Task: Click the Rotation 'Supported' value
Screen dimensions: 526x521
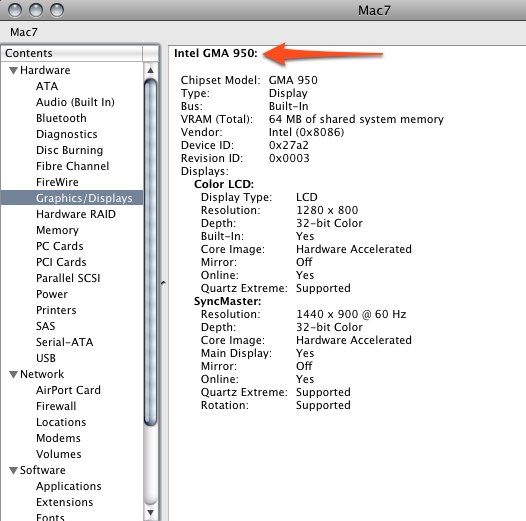Action: 323,405
